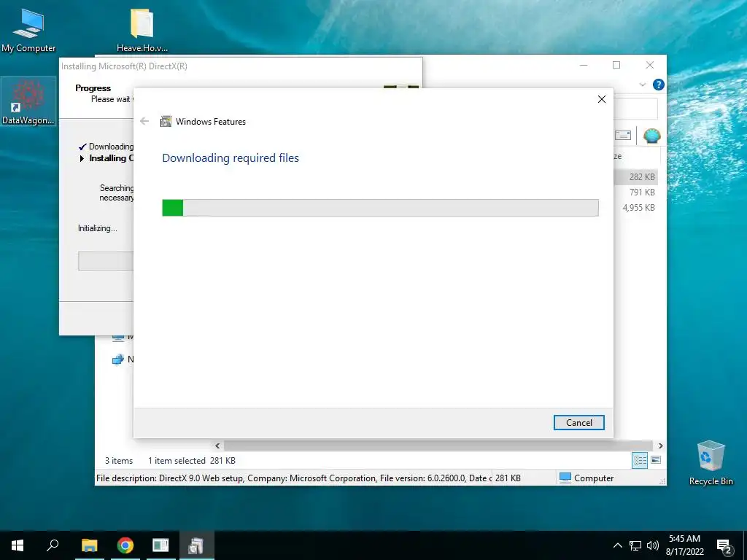Click the '3 items' status text
Image resolution: width=747 pixels, height=560 pixels.
(119, 461)
